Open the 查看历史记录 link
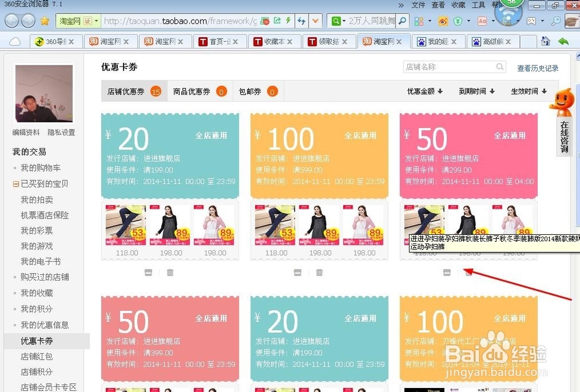 pos(538,68)
